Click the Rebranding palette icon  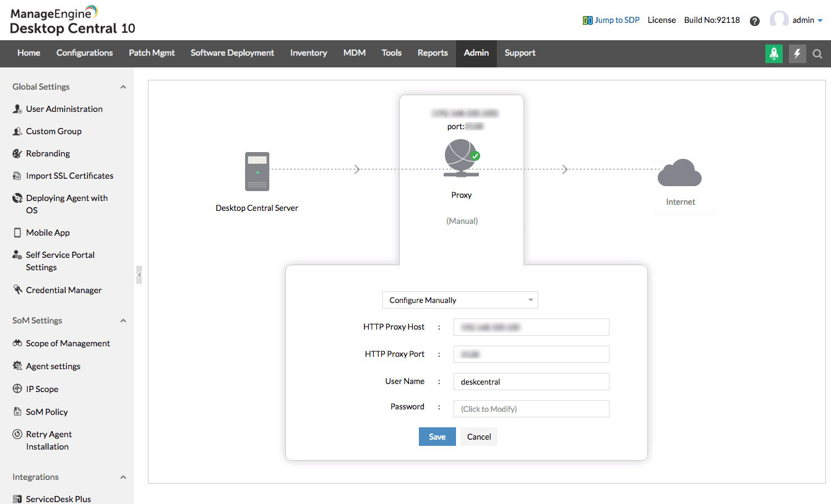(x=17, y=154)
